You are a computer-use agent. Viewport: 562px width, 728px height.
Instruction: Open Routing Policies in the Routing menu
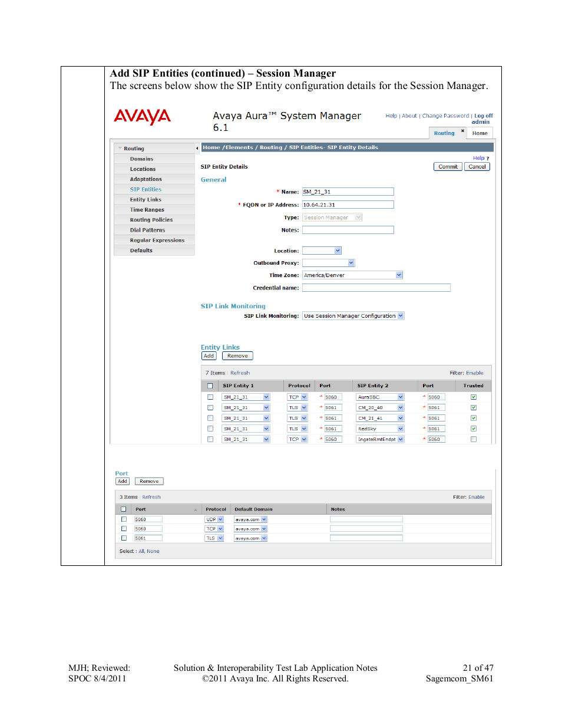[151, 220]
